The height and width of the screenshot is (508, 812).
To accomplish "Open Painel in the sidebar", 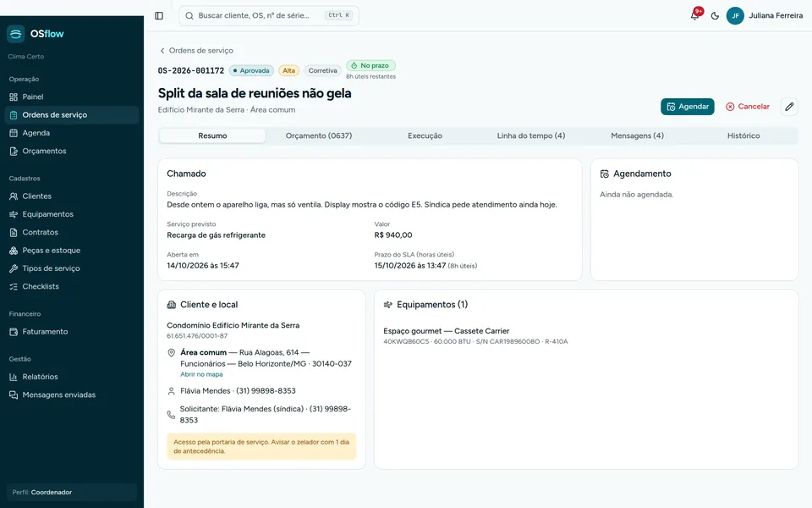I will click(x=71, y=97).
